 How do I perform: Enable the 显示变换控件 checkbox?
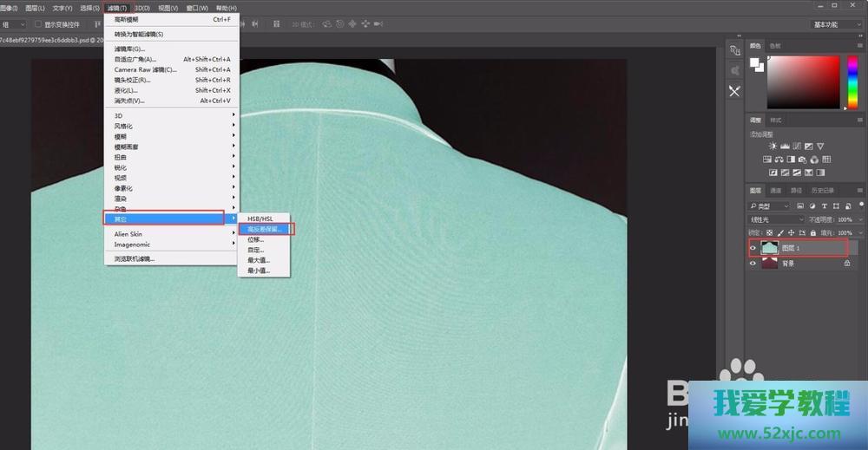(38, 24)
